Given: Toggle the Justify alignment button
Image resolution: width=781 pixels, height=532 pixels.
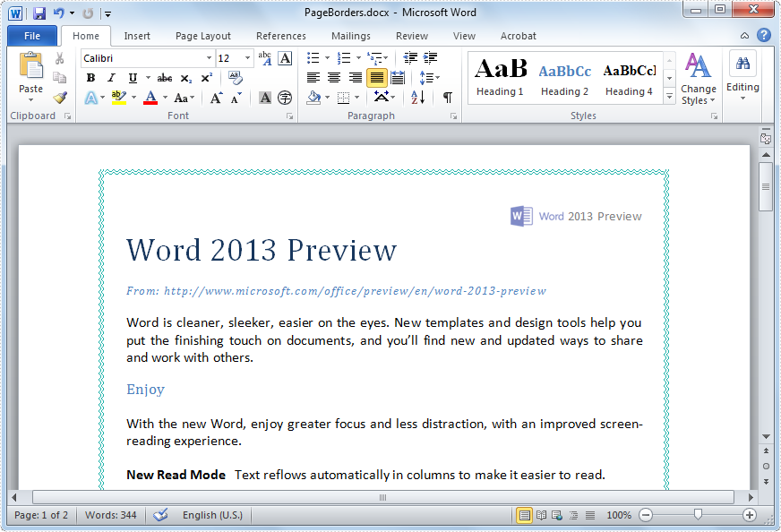Looking at the screenshot, I should (x=377, y=78).
